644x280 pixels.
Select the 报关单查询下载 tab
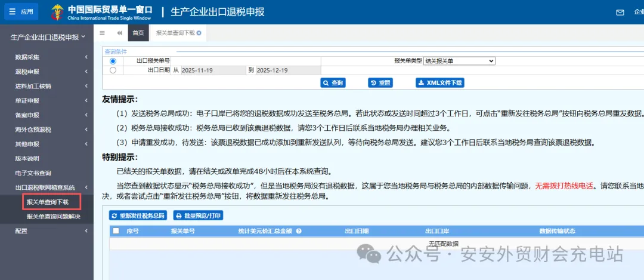[x=176, y=33]
